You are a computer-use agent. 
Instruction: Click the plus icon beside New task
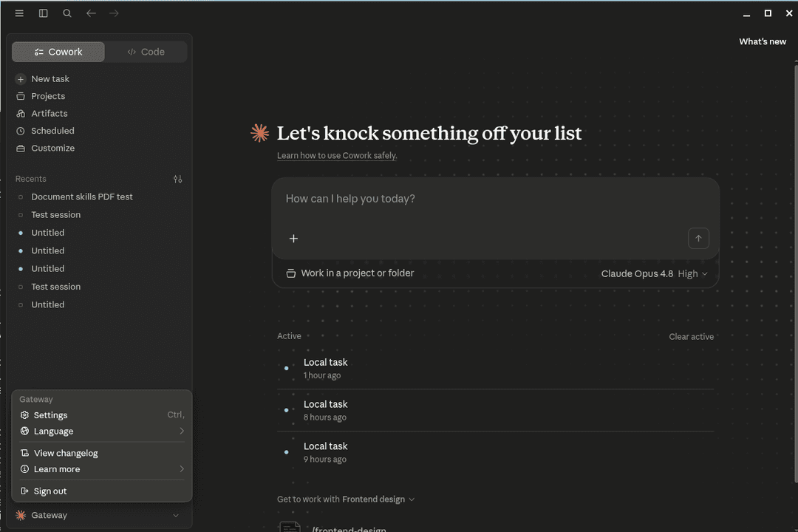point(21,79)
